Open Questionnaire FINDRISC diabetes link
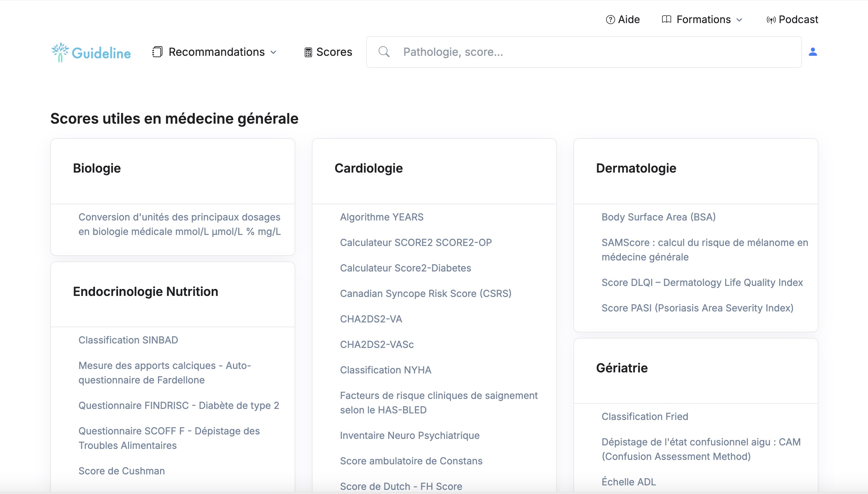This screenshot has width=868, height=494. 179,405
